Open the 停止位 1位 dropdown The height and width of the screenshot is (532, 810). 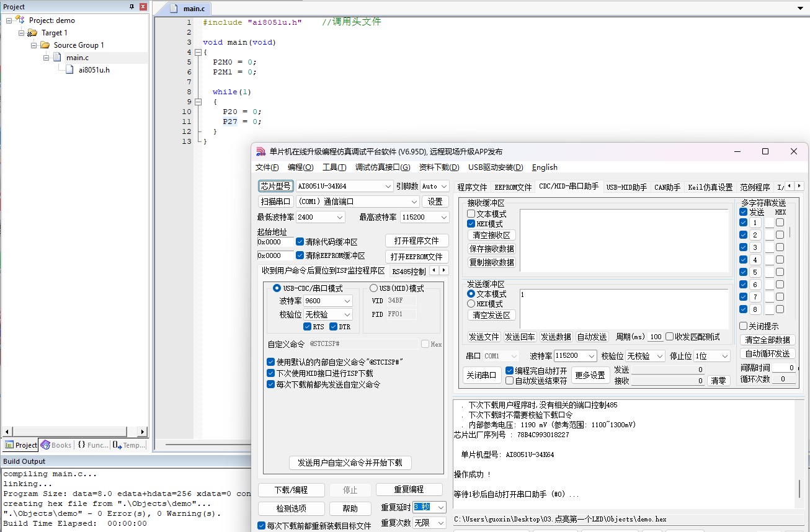click(724, 356)
